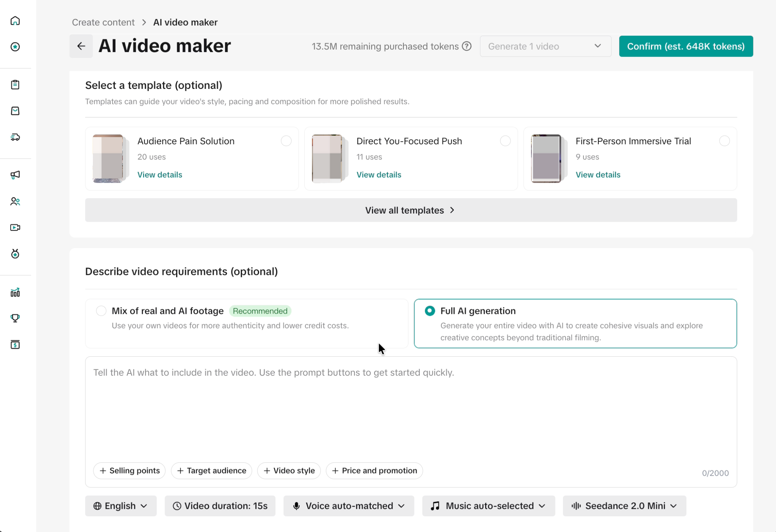776x532 pixels.
Task: Open the Seedance 2.0 Mini model dropdown
Action: pos(624,506)
